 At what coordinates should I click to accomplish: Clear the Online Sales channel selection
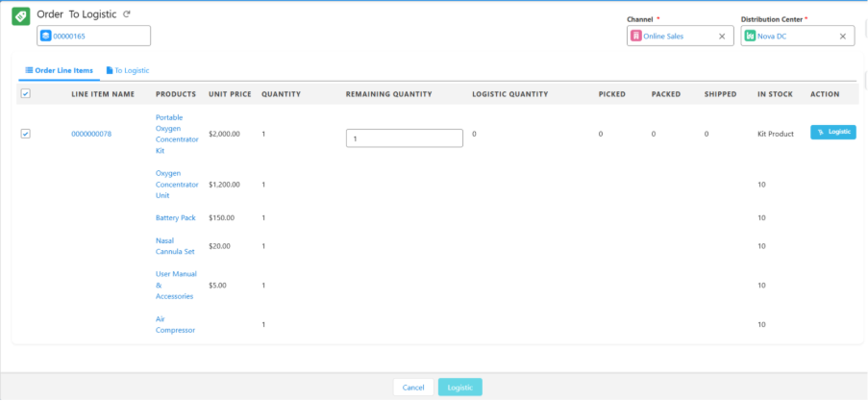click(722, 37)
